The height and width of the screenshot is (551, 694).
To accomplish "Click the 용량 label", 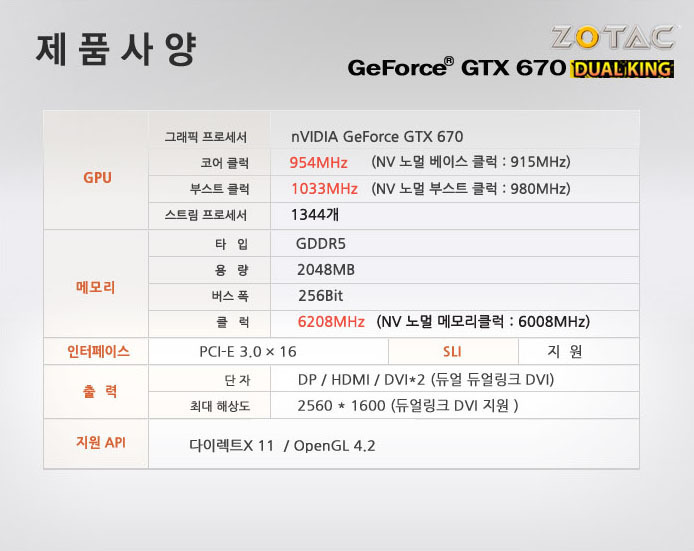I will (x=231, y=270).
